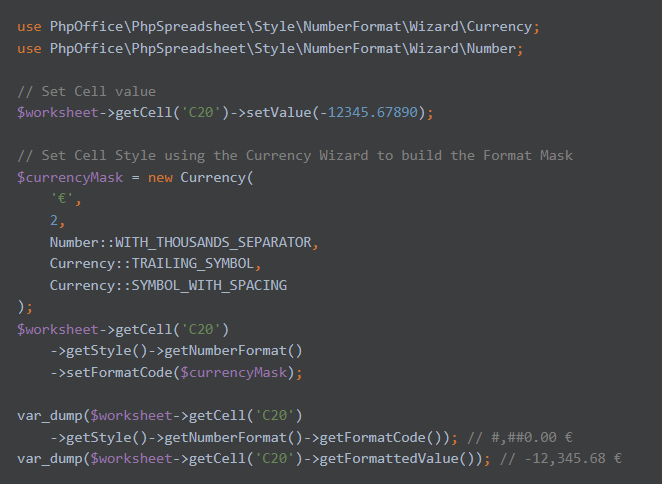Click the closing ");" of the Currency constructor
This screenshot has width=662, height=484.
[25, 307]
